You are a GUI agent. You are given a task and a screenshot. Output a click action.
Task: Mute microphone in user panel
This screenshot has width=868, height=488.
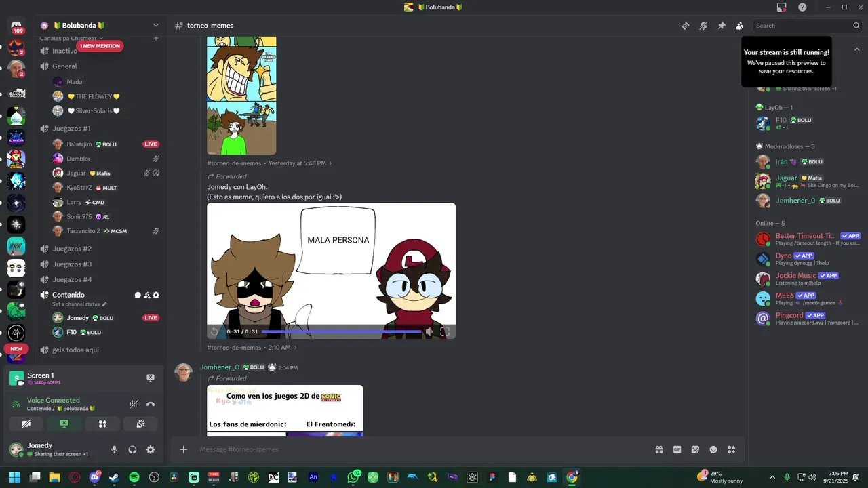114,449
